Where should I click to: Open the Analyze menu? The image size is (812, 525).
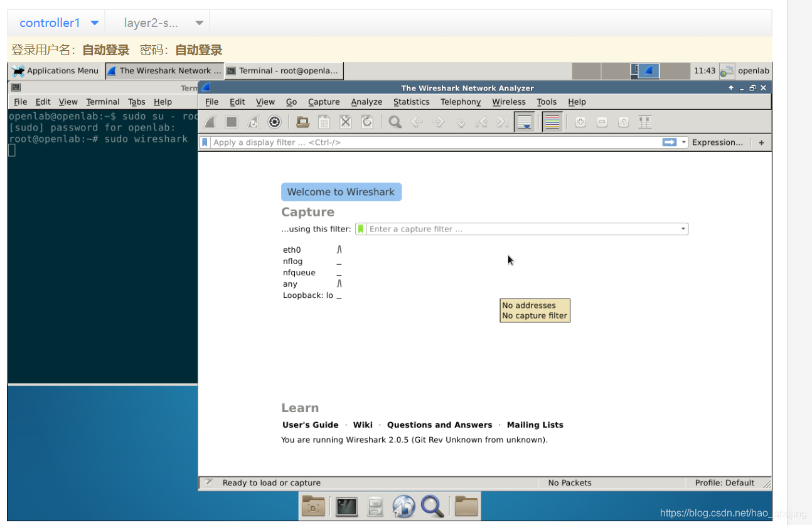click(366, 102)
